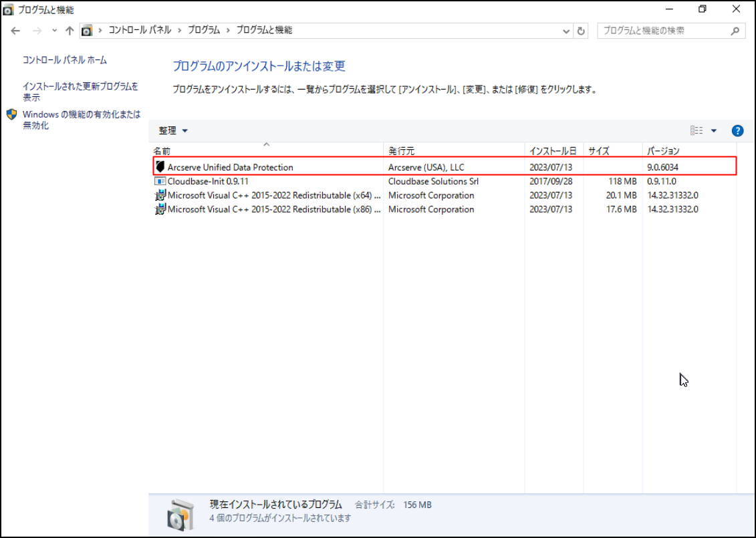The width and height of the screenshot is (756, 538).
Task: Select Microsoft Visual C++ Redistributable (x86) entry
Action: coord(445,209)
